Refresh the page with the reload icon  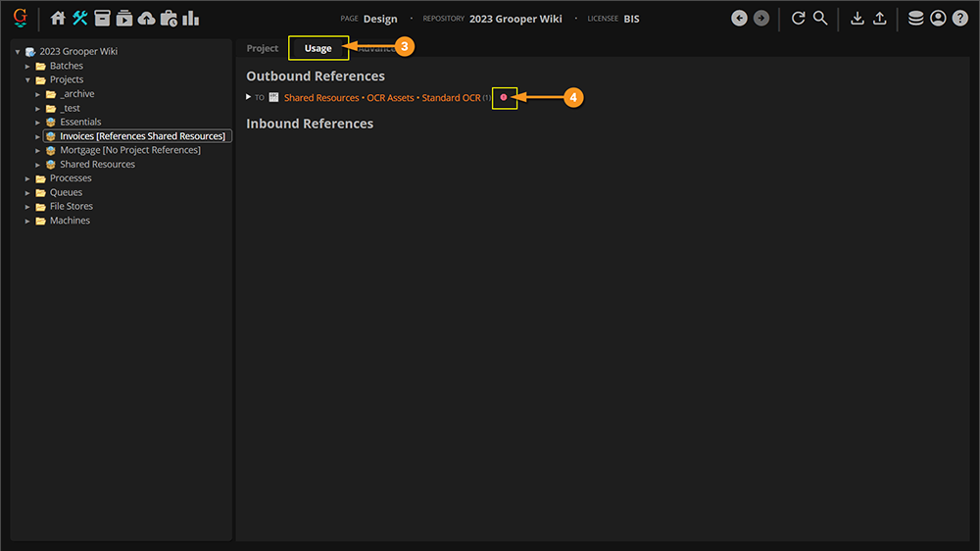click(798, 18)
